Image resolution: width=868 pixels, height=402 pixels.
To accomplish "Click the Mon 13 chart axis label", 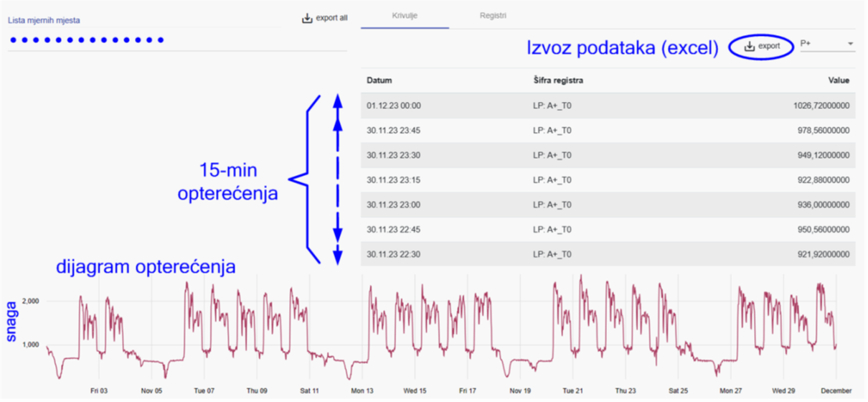I will (x=362, y=391).
